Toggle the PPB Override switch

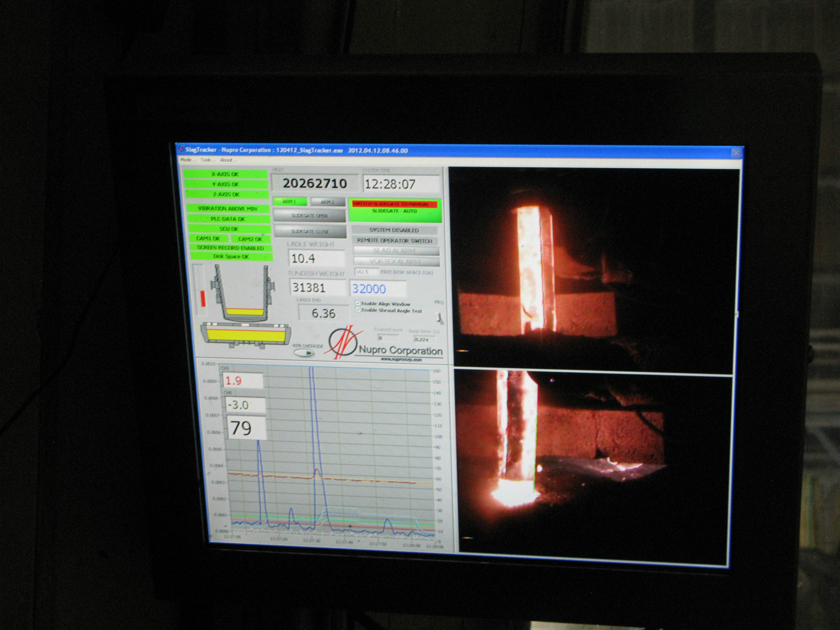coord(305,354)
